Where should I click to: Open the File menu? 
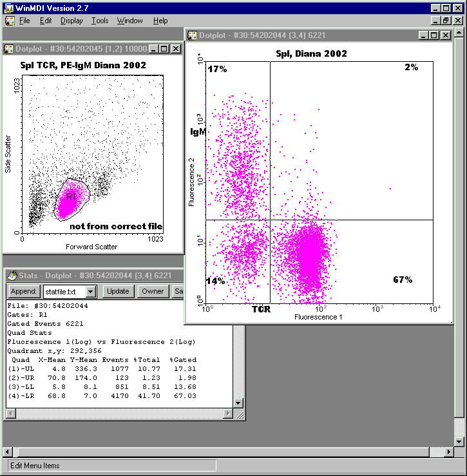pyautogui.click(x=24, y=21)
